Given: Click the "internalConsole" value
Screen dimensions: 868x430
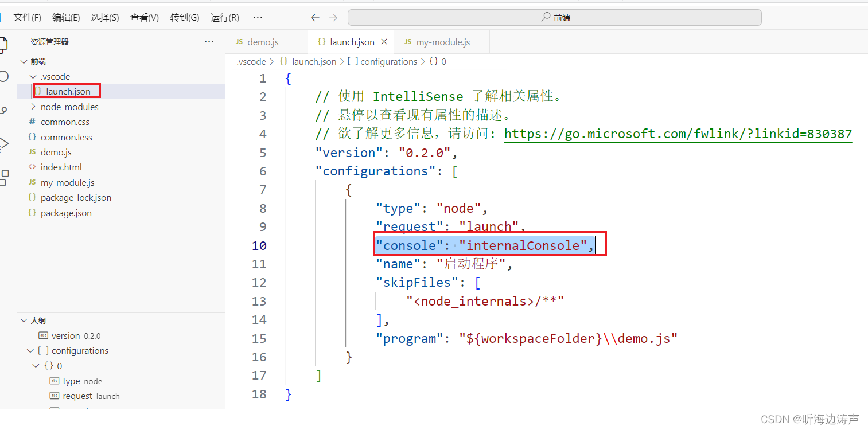Looking at the screenshot, I should pos(523,245).
